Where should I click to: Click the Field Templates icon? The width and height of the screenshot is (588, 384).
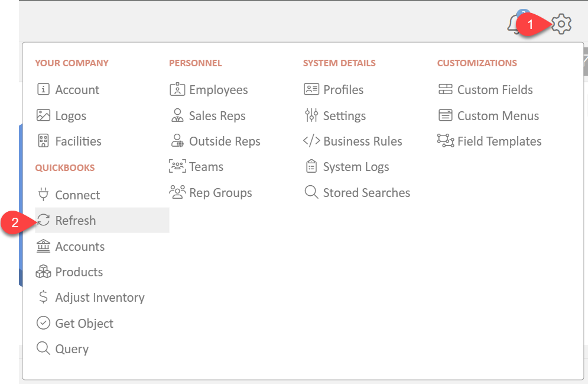pos(446,141)
